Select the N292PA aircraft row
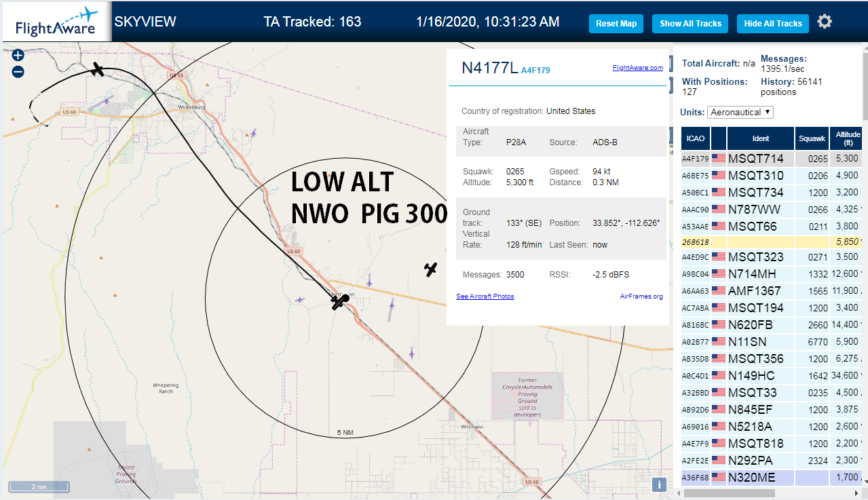 click(x=772, y=461)
